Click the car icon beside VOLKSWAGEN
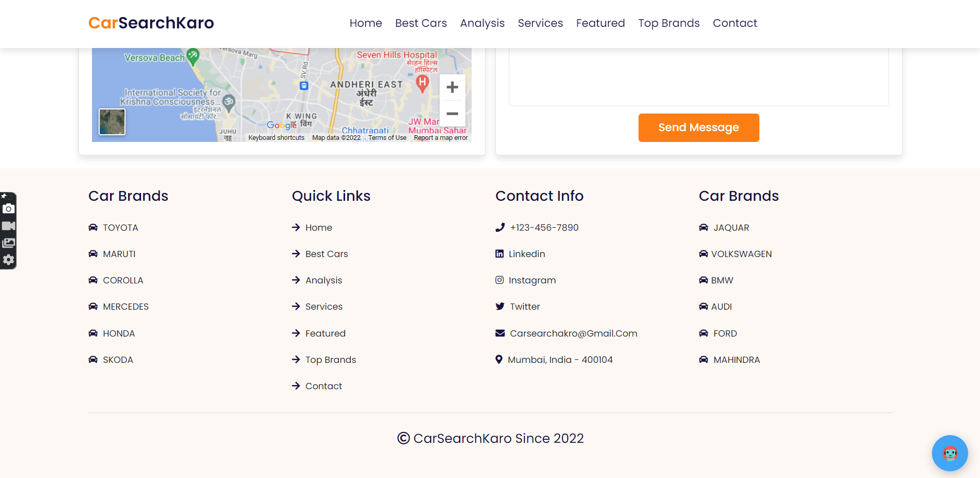The height and width of the screenshot is (478, 980). point(704,253)
